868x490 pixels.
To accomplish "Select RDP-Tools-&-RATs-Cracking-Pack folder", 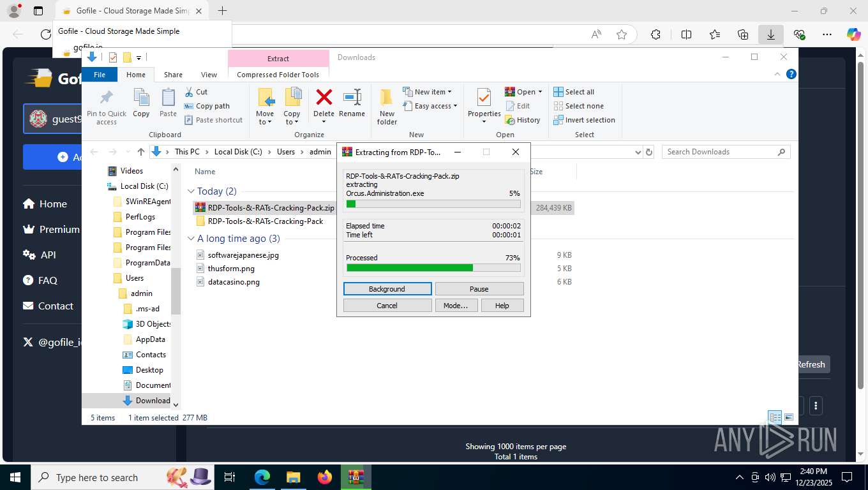I will click(266, 221).
